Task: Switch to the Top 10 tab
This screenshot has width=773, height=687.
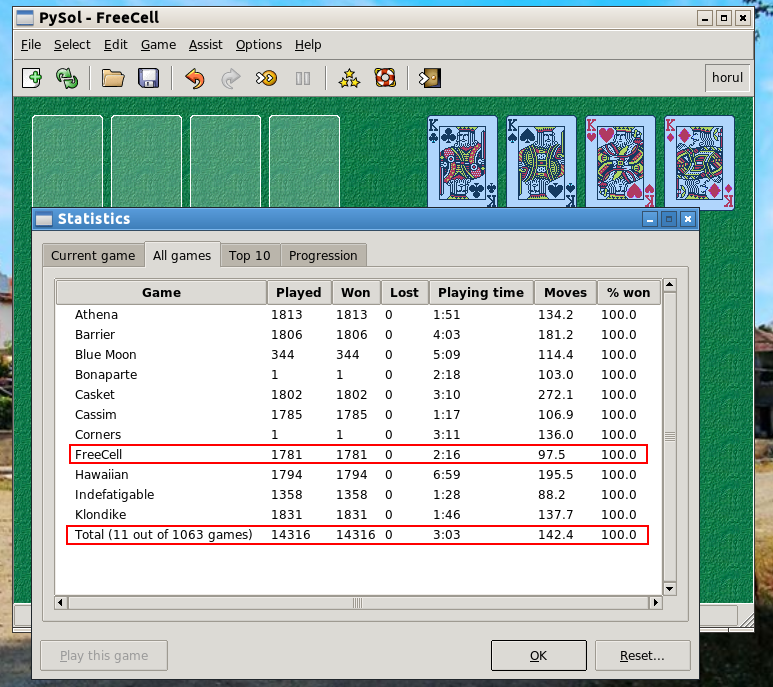Action: (x=249, y=255)
